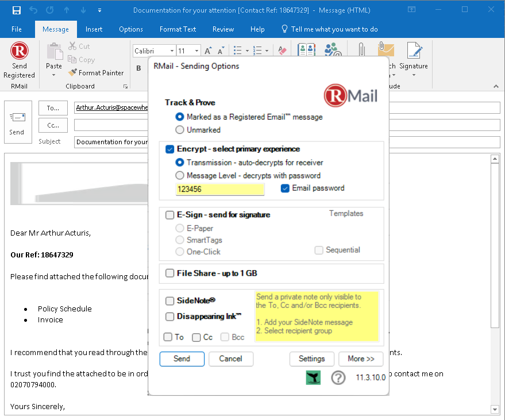
Task: Open the File tab
Action: click(17, 29)
